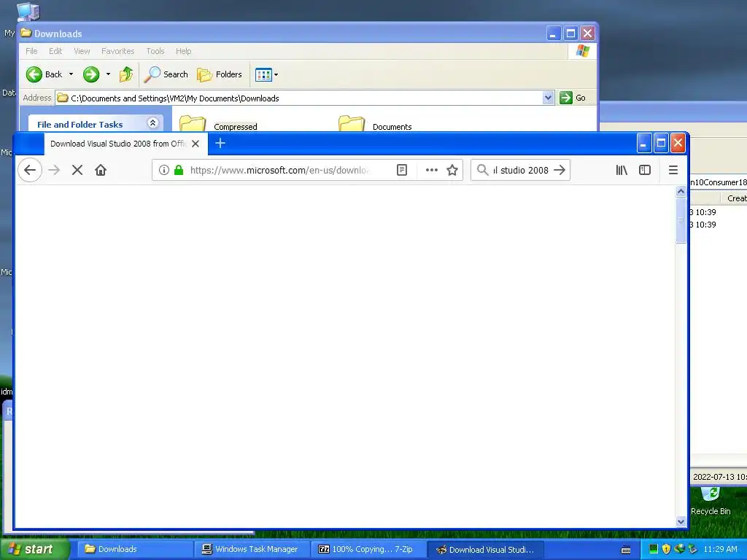Open Firefox hamburger menu
This screenshot has height=560, width=747.
coord(673,170)
